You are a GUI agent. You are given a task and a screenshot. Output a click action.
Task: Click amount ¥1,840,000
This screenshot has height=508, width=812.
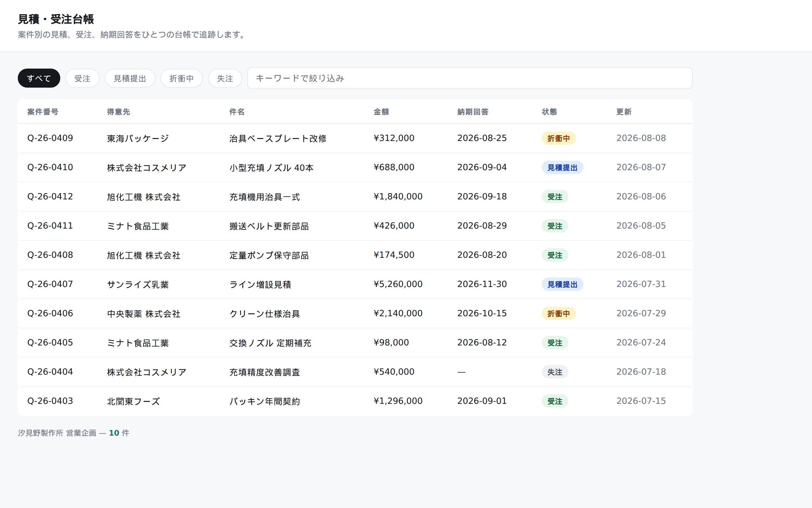398,197
